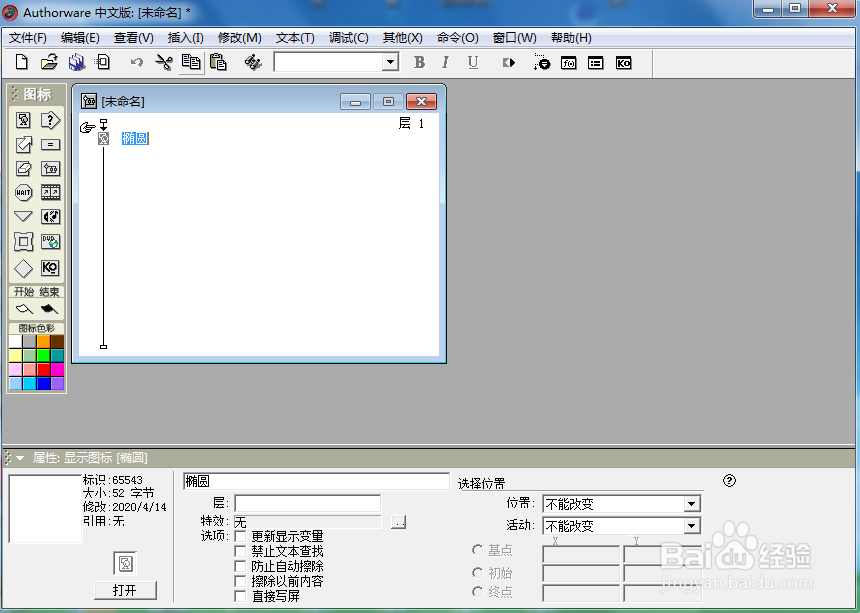Enable 禁止文本查找 checkbox
860x613 pixels.
pyautogui.click(x=240, y=551)
